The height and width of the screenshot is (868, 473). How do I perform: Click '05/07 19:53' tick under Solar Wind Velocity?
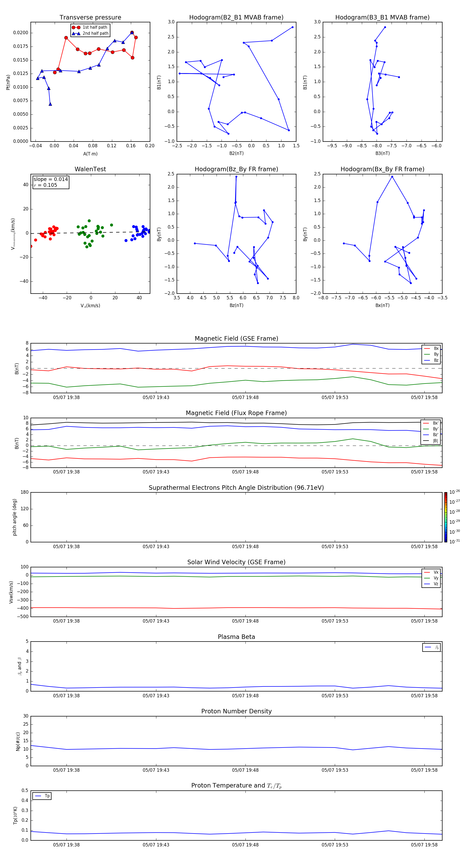pyautogui.click(x=335, y=621)
